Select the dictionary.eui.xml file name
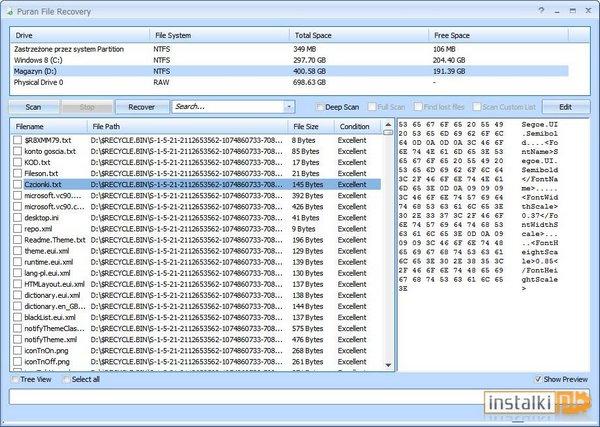 tap(52, 295)
